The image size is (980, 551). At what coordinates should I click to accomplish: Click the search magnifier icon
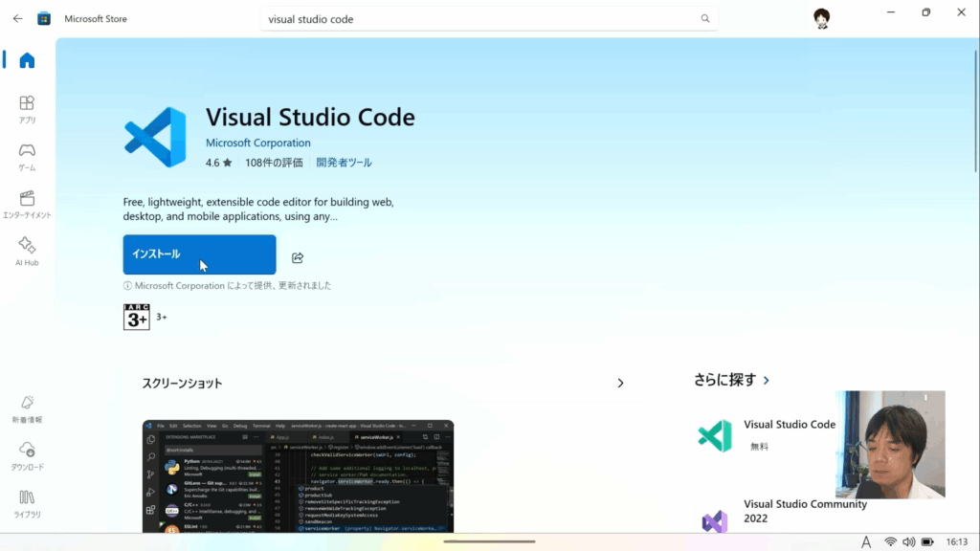click(x=705, y=18)
